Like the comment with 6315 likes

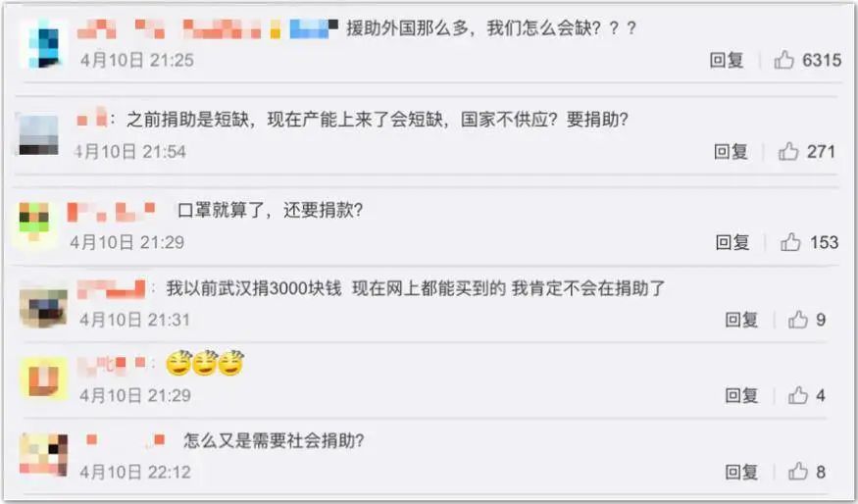tap(783, 60)
